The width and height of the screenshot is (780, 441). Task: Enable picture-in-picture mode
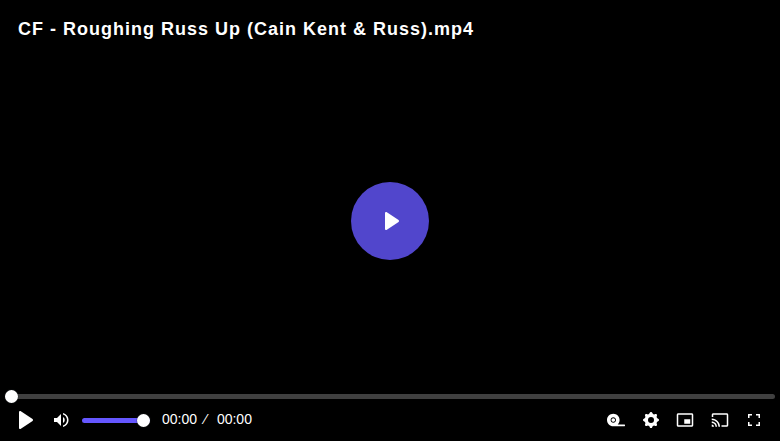[x=685, y=420]
